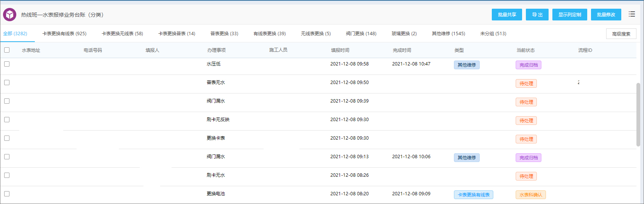Click the vertical scrollbar thumb

coord(638,114)
